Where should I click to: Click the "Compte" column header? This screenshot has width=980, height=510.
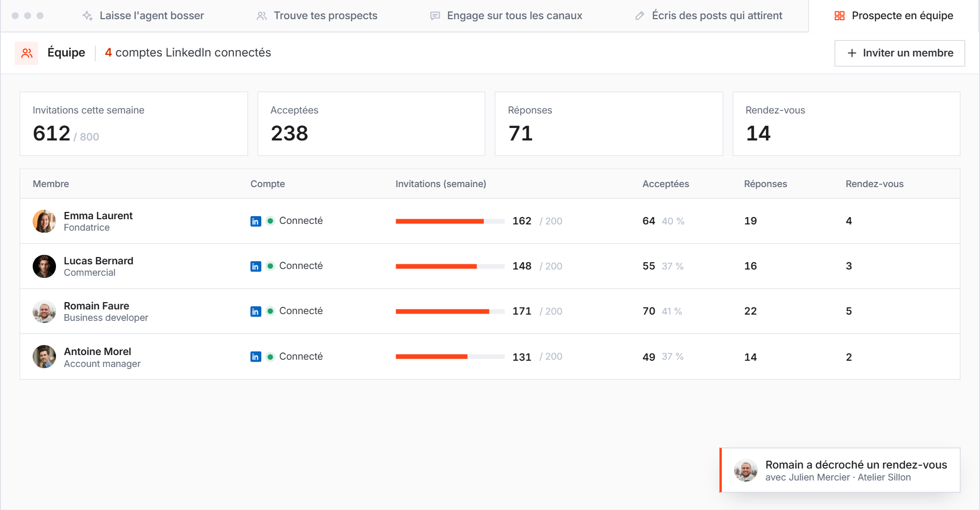[268, 184]
